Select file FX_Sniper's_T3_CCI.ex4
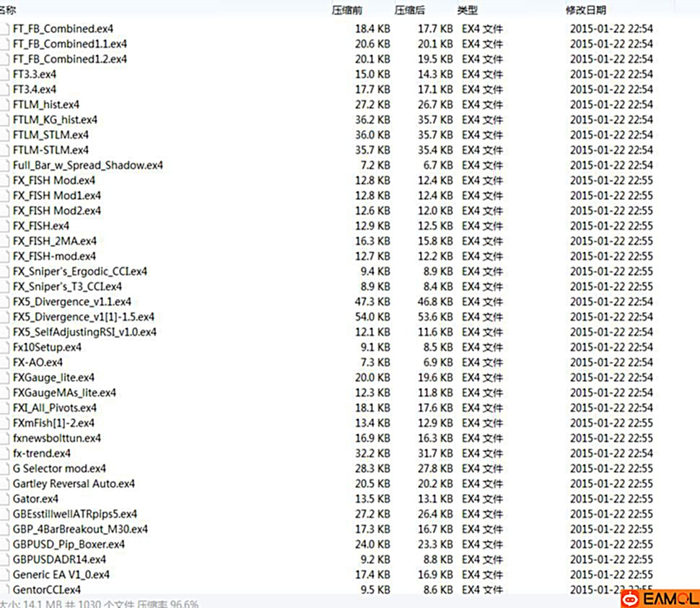The image size is (700, 608). click(67, 287)
